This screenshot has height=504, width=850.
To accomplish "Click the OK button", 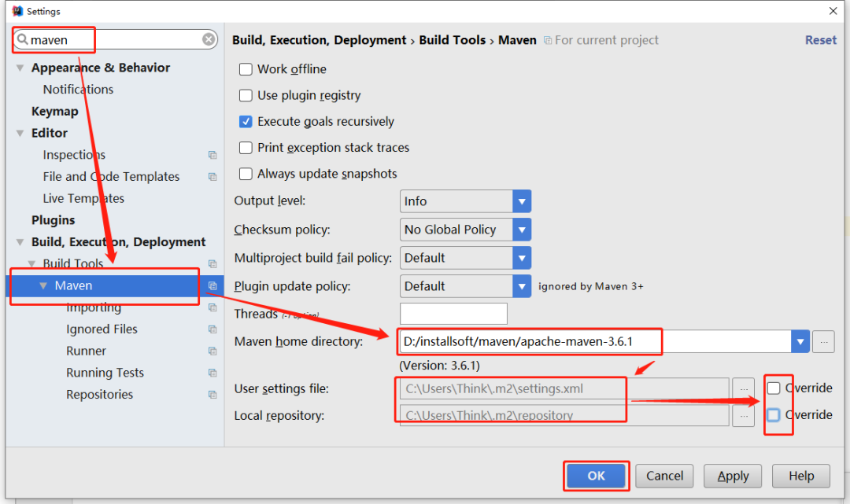I will coord(596,476).
